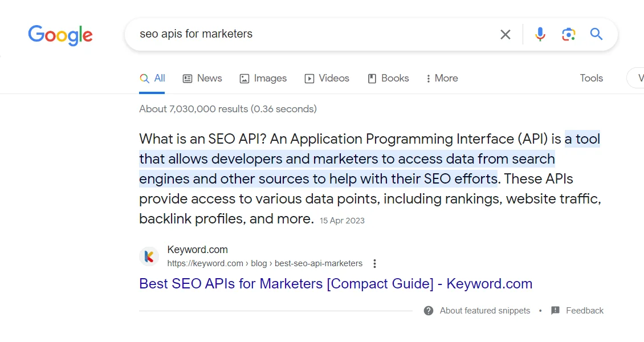Open the three-dot menu next to the result URL
The height and width of the screenshot is (342, 644).
[374, 263]
